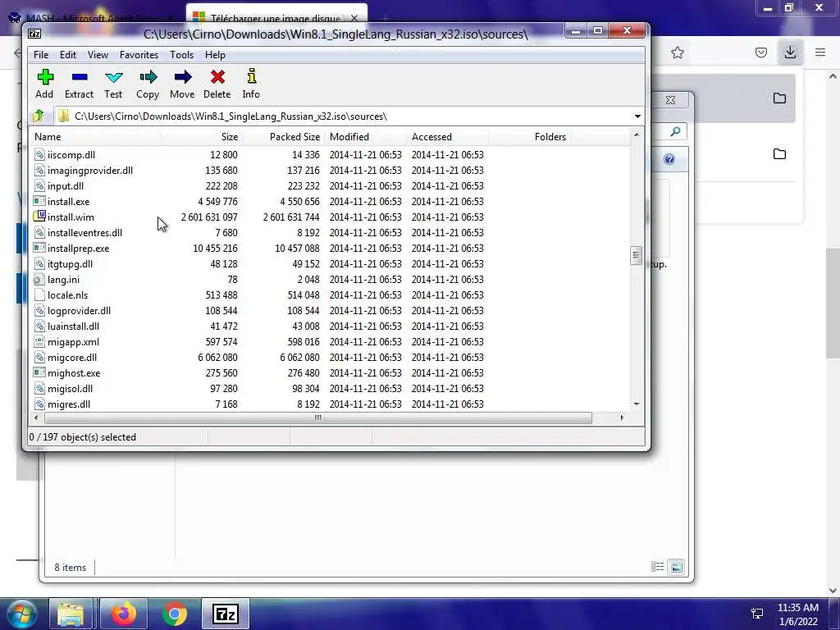Click the Test toolbar icon
The height and width of the screenshot is (630, 840).
(113, 77)
